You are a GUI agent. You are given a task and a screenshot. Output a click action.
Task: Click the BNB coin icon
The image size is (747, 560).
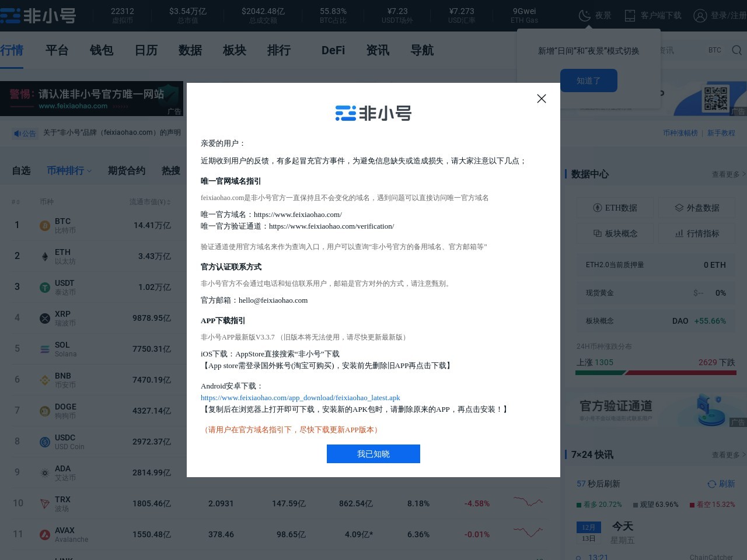point(45,380)
